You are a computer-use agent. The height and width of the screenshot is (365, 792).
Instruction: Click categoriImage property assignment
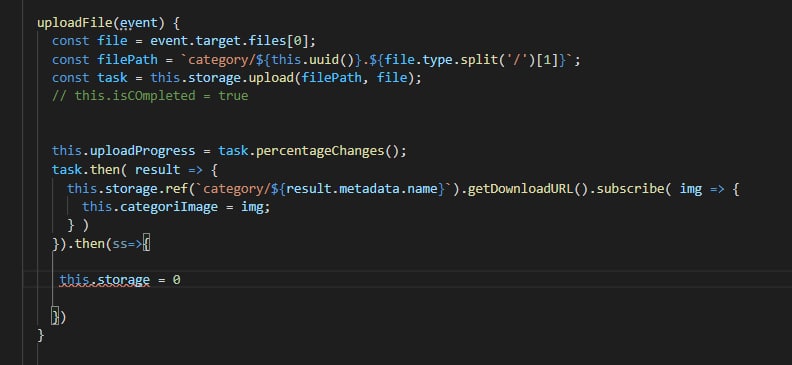[169, 207]
